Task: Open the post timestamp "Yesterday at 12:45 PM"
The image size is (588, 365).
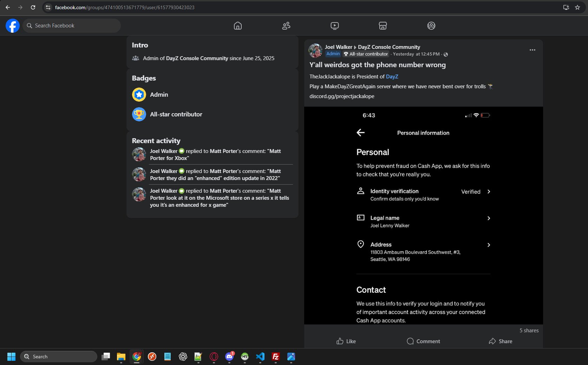Action: pos(416,54)
